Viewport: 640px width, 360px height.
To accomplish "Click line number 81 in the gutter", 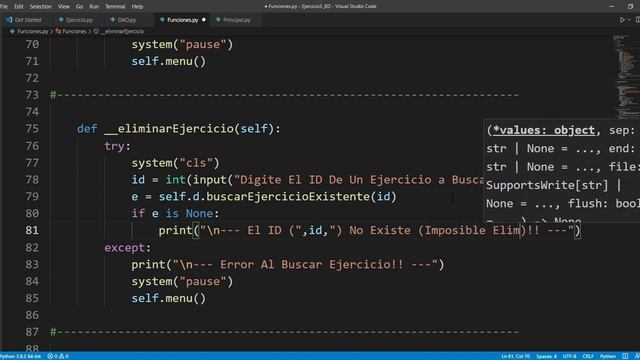I will click(32, 231).
